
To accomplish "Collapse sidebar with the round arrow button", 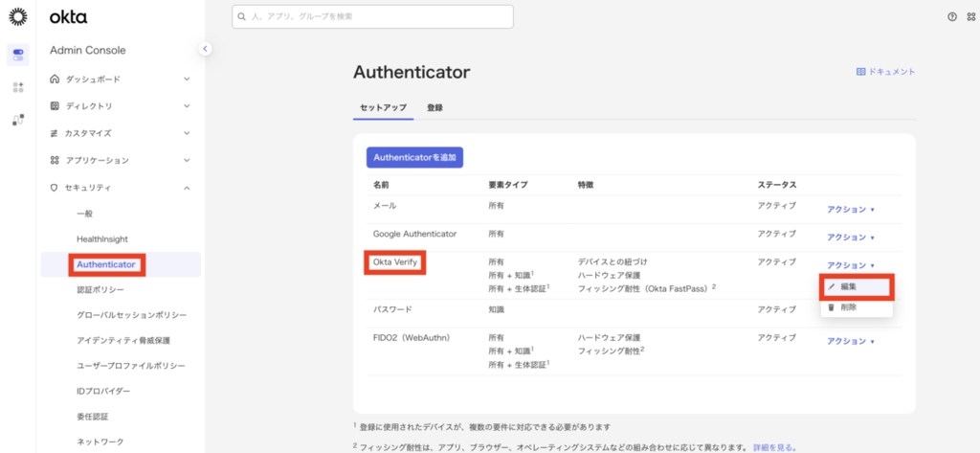I will (205, 48).
